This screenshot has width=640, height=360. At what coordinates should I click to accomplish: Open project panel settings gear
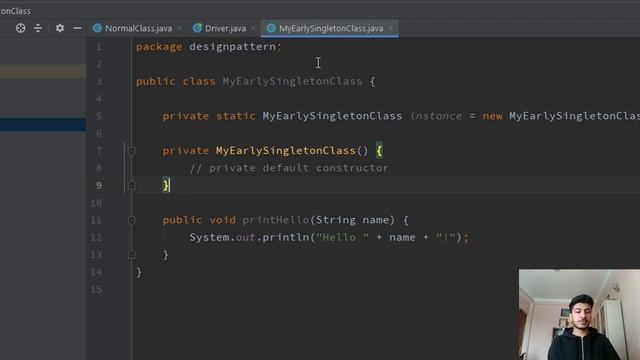pos(60,28)
